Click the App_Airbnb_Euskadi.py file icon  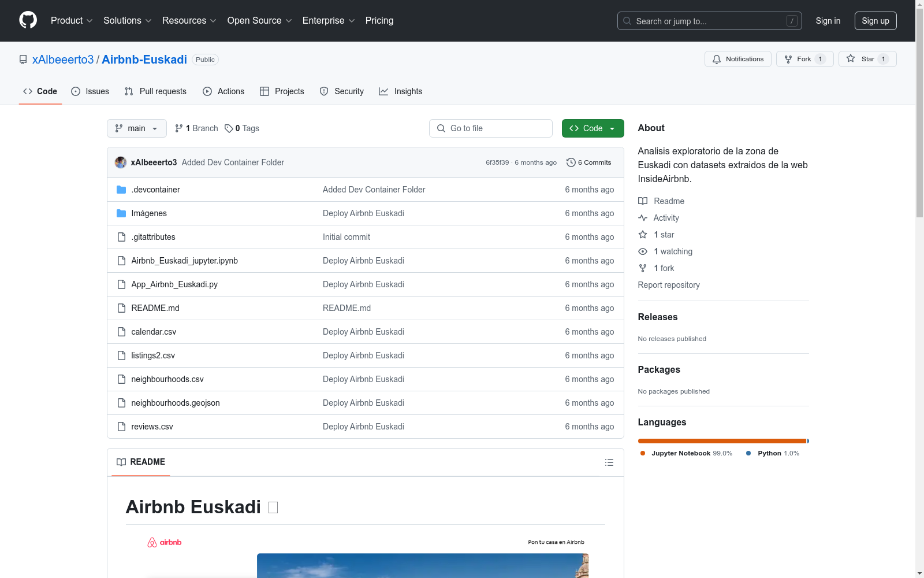tap(121, 284)
